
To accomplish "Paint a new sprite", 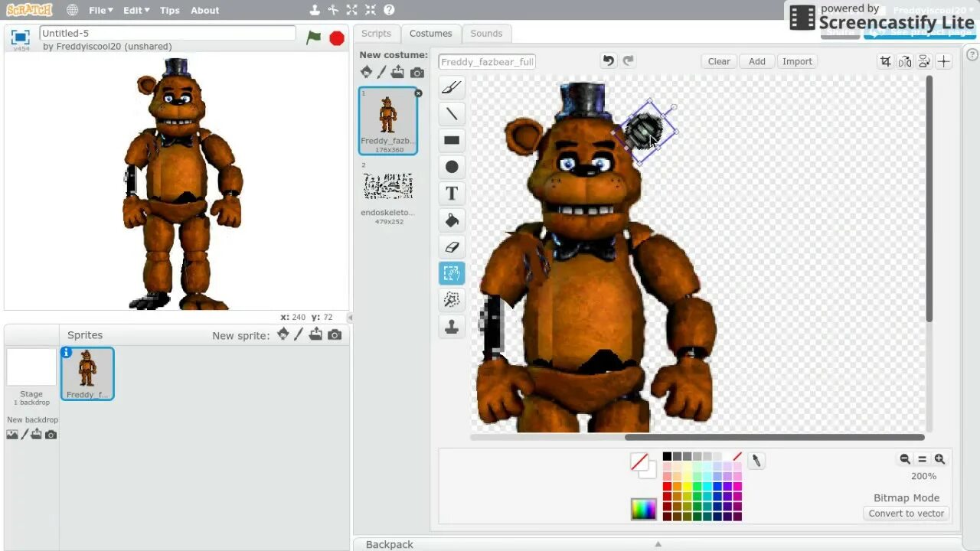I will [299, 334].
